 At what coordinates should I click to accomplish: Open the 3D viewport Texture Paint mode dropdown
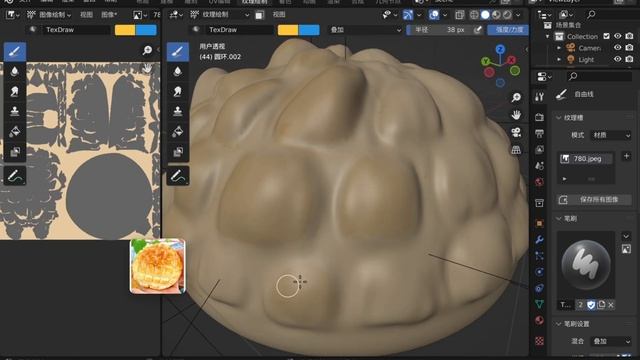coord(220,15)
